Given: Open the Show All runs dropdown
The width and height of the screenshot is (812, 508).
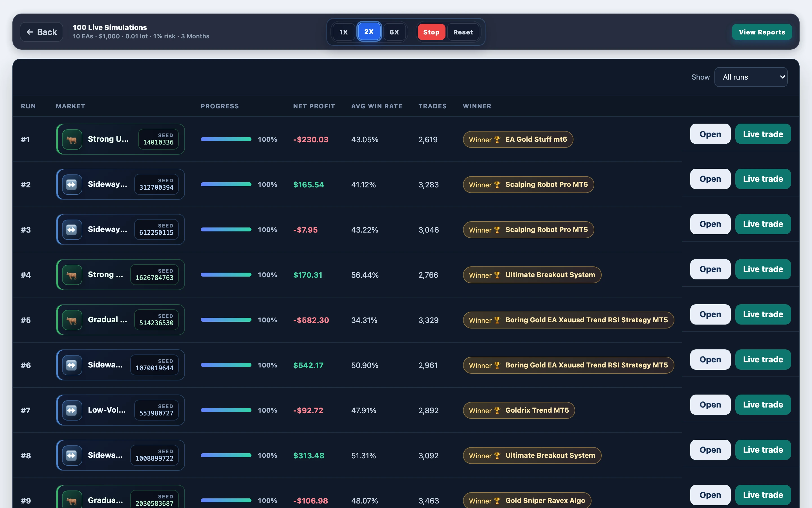Looking at the screenshot, I should [751, 77].
